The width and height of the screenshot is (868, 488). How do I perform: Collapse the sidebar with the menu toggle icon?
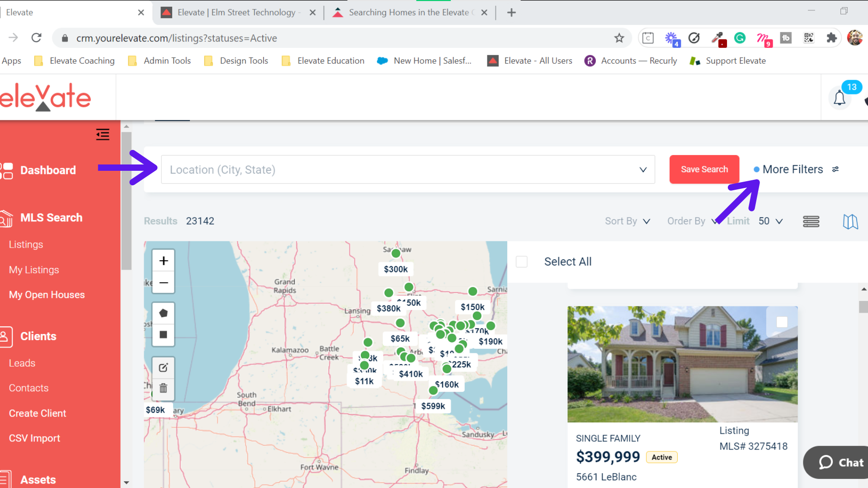pos(103,134)
